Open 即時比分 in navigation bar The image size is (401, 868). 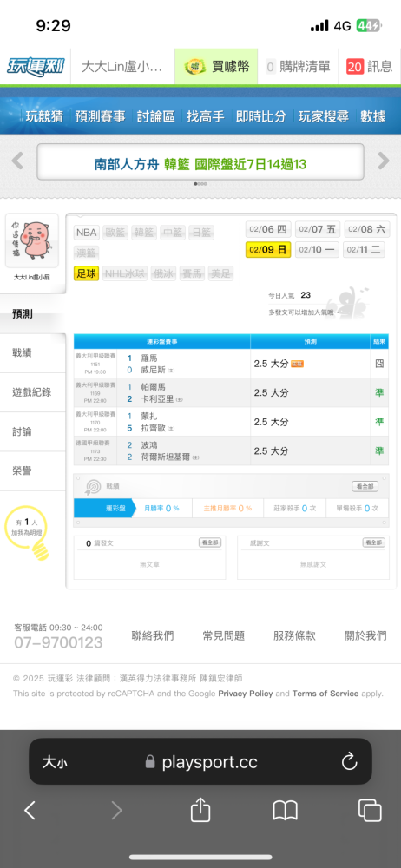click(x=261, y=116)
